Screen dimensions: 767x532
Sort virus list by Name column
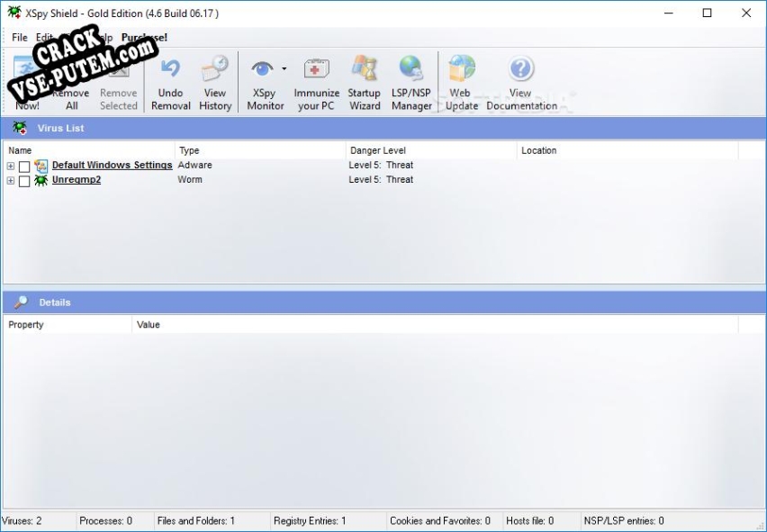[89, 150]
